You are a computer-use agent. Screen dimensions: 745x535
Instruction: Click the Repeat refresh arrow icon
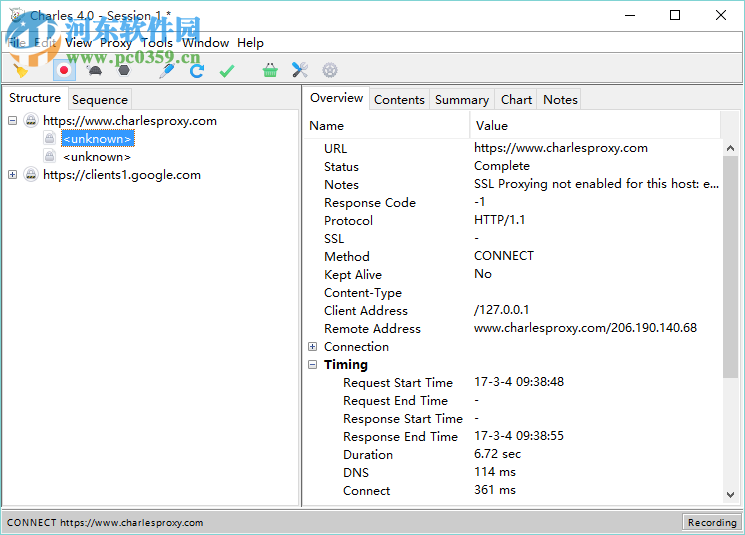[197, 71]
